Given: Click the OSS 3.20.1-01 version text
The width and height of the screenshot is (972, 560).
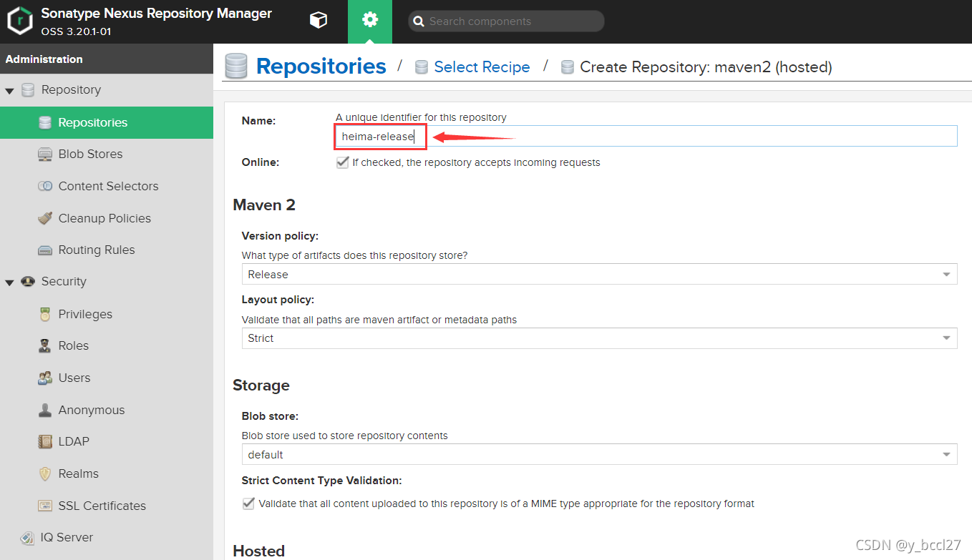Looking at the screenshot, I should pyautogui.click(x=76, y=31).
